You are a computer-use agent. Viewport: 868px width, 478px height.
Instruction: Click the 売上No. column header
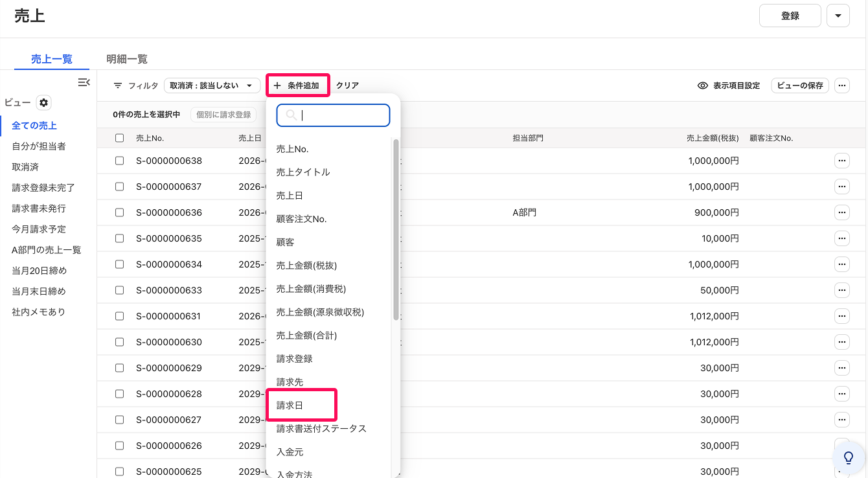click(x=150, y=138)
